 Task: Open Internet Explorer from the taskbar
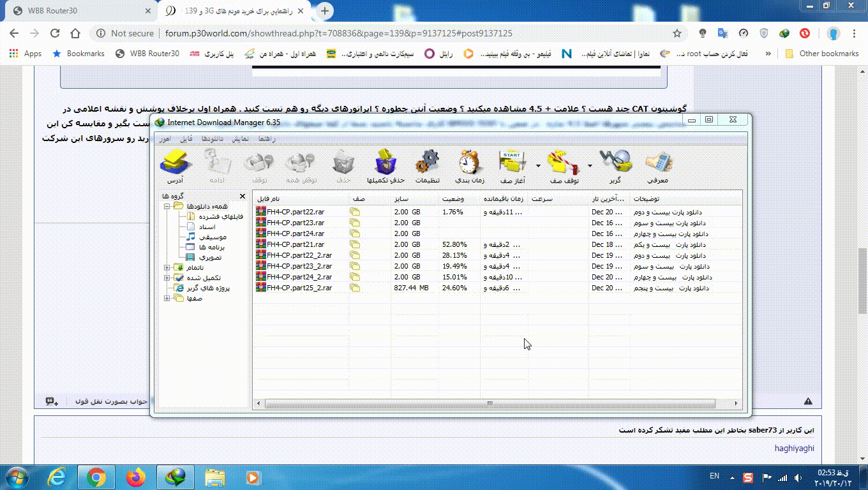(x=58, y=477)
